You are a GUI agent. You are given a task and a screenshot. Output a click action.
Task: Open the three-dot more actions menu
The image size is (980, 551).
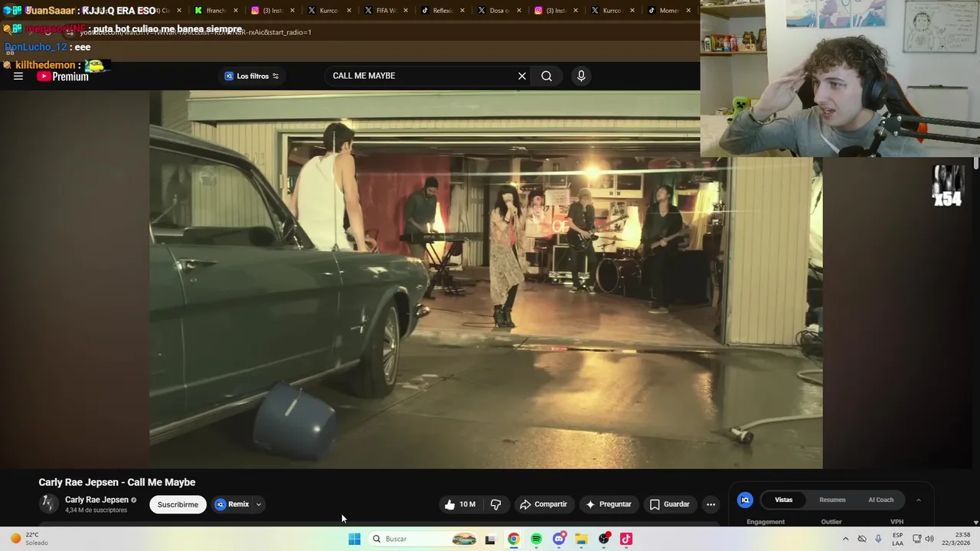pyautogui.click(x=710, y=504)
